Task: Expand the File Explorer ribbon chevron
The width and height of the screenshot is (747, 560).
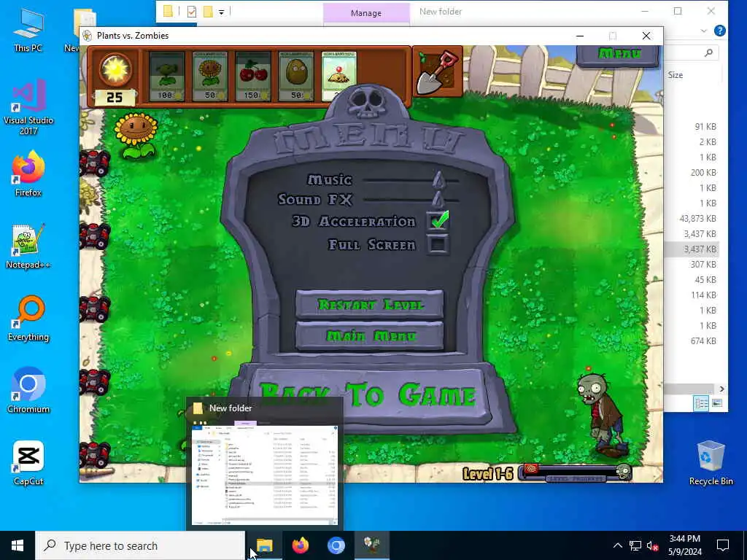Action: [x=704, y=31]
